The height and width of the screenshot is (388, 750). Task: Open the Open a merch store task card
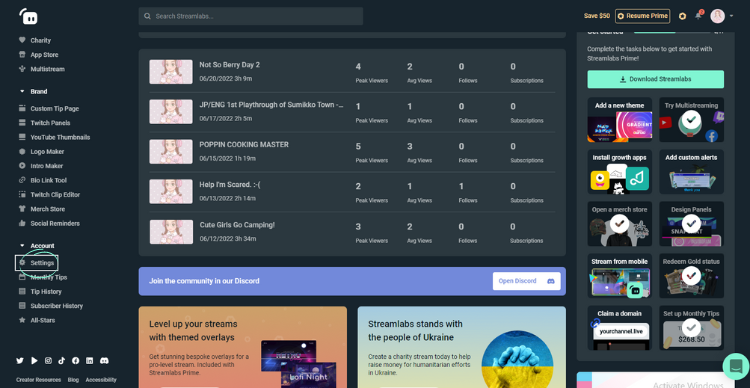click(619, 224)
